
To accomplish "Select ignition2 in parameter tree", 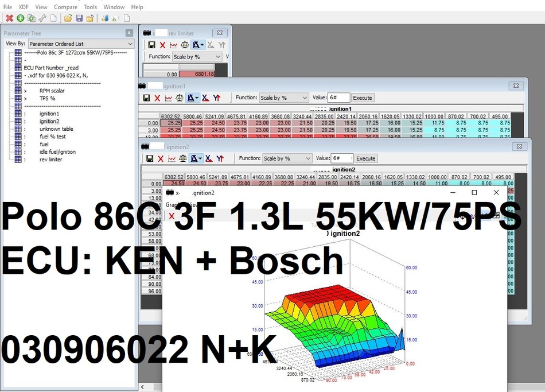I will pyautogui.click(x=49, y=122).
